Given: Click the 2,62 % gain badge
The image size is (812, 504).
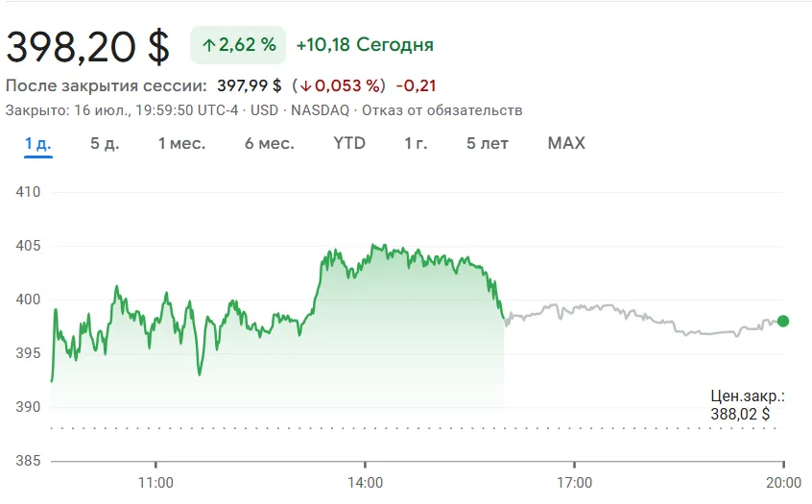Looking at the screenshot, I should (x=238, y=45).
